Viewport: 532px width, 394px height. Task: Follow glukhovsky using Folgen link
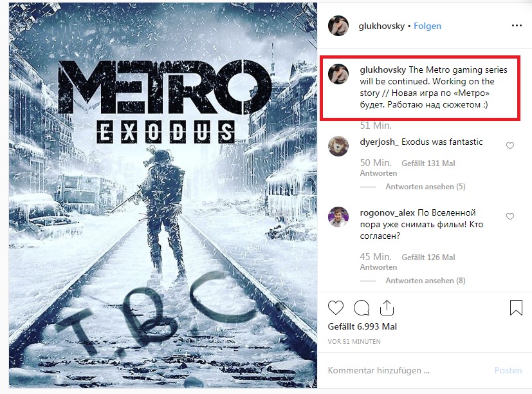click(x=427, y=26)
